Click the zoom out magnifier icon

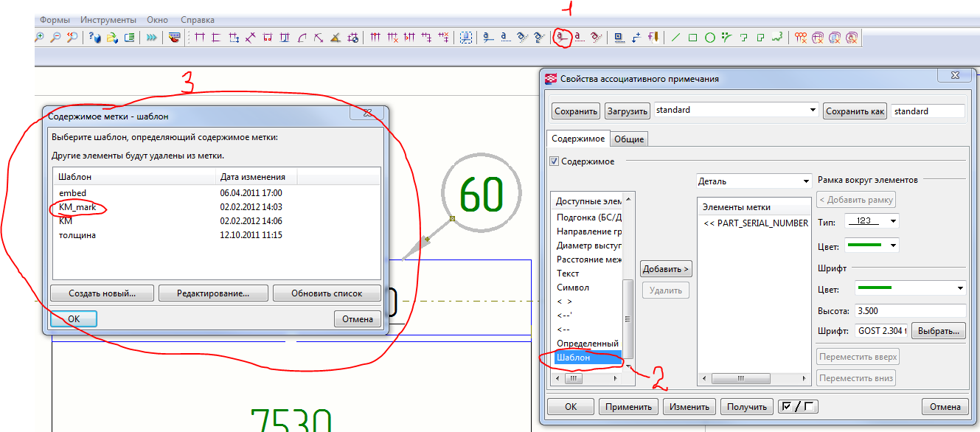[55, 37]
